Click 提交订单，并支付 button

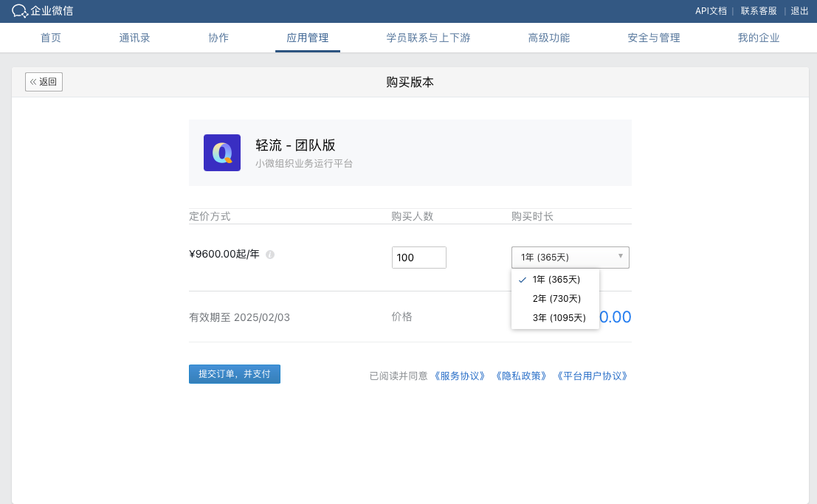coord(235,374)
